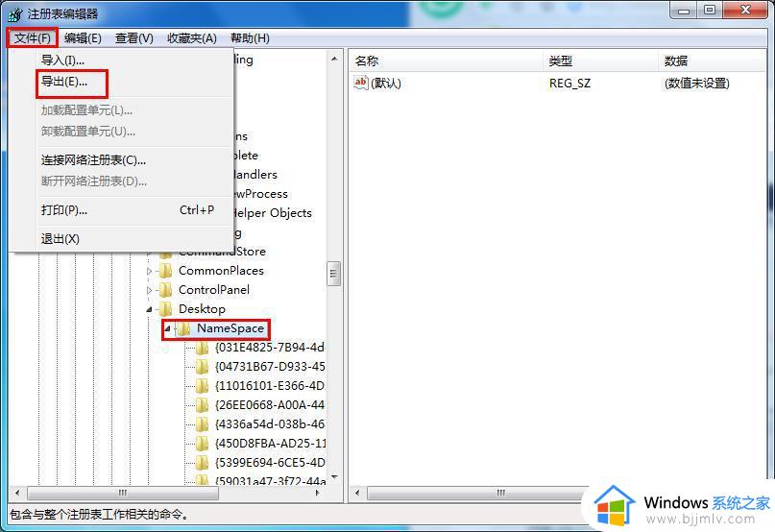Image resolution: width=775 pixels, height=532 pixels.
Task: Open the 编辑(E) menu
Action: [83, 38]
